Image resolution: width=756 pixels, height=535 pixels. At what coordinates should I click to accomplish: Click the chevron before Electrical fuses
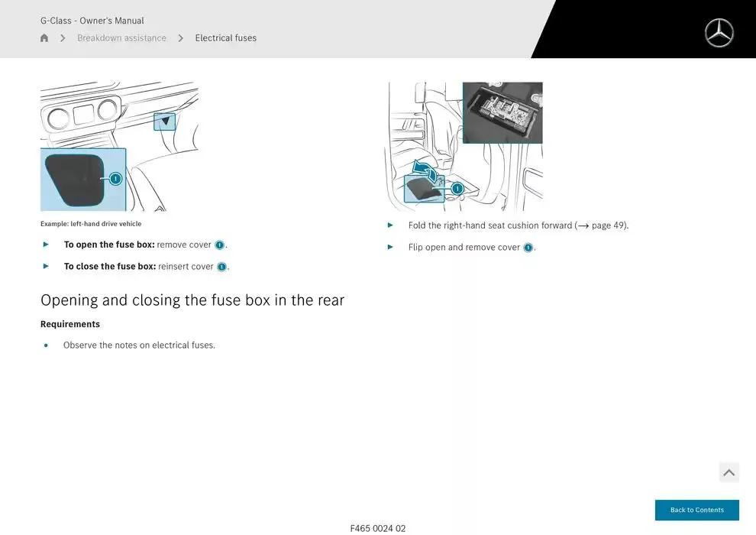point(181,38)
